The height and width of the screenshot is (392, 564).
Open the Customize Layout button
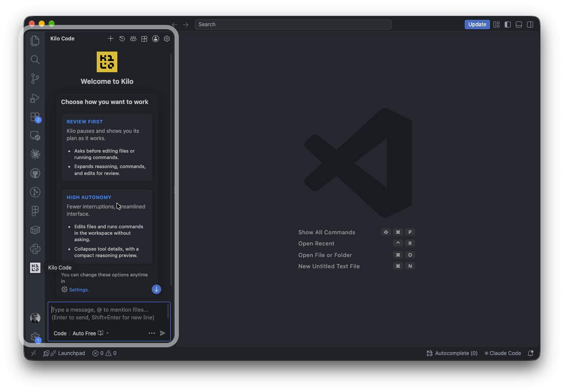click(x=497, y=24)
